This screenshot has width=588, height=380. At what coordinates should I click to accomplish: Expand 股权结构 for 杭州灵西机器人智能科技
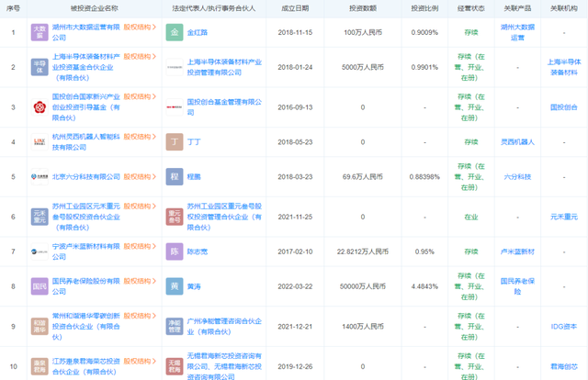pyautogui.click(x=140, y=137)
